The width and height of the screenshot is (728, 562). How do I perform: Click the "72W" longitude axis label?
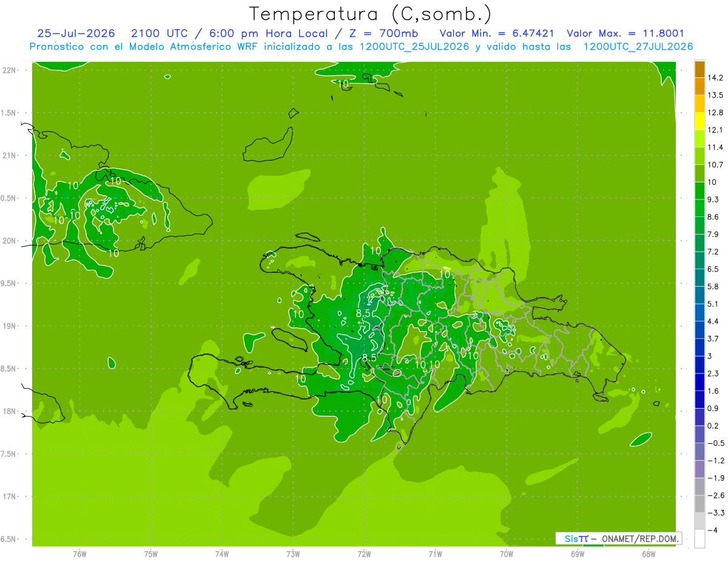pyautogui.click(x=364, y=554)
